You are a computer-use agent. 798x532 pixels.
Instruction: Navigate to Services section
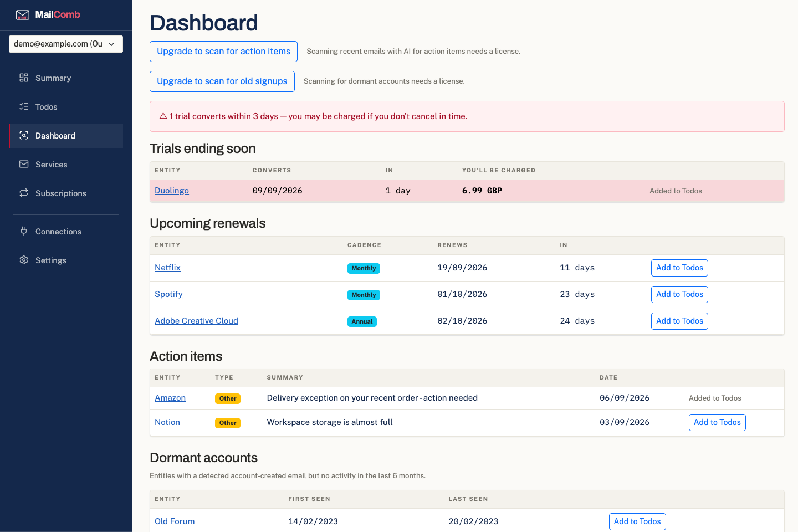(66, 165)
